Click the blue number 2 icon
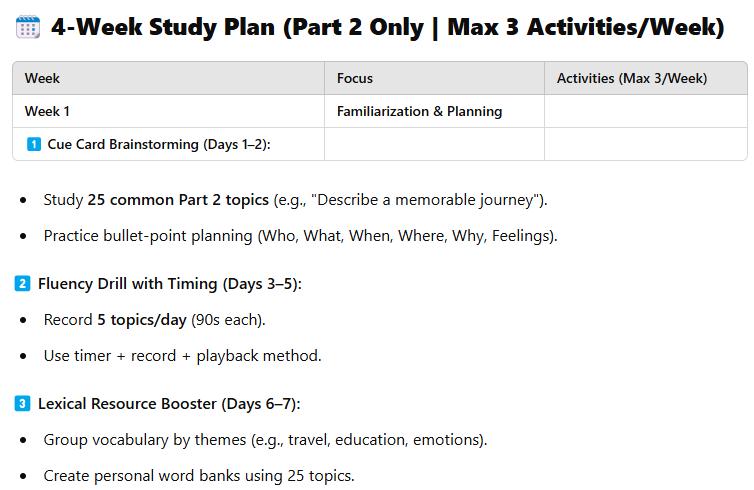 pyautogui.click(x=22, y=283)
